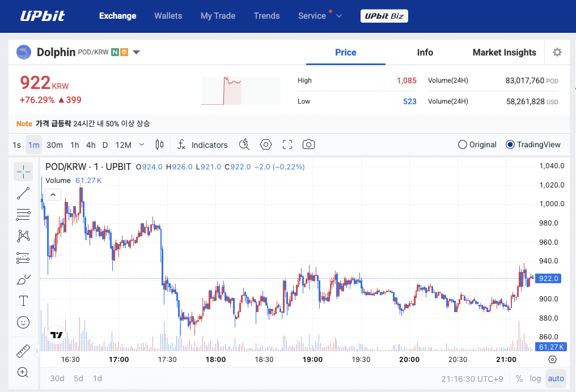Open the indicator templates icon
Viewport: 576px width, 392px height.
click(x=244, y=144)
